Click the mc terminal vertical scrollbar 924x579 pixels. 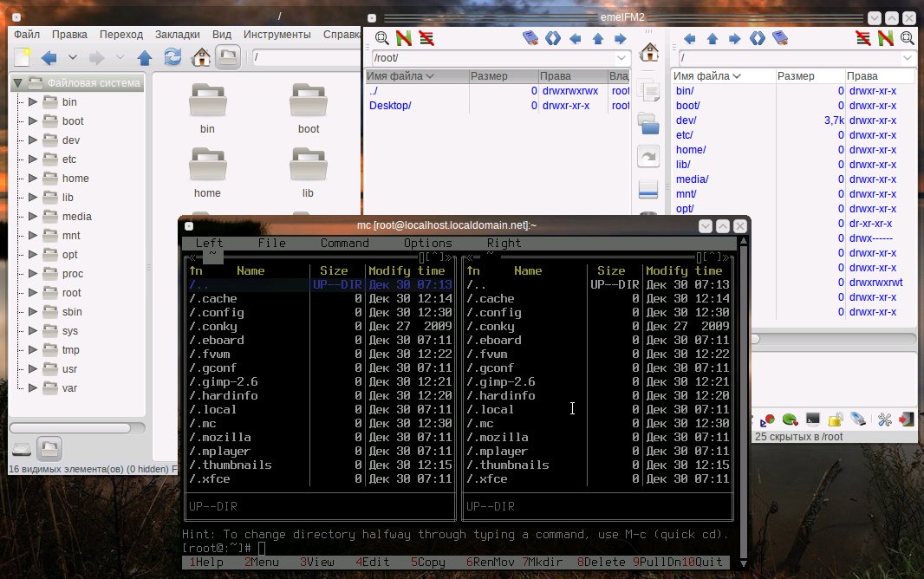pyautogui.click(x=744, y=402)
